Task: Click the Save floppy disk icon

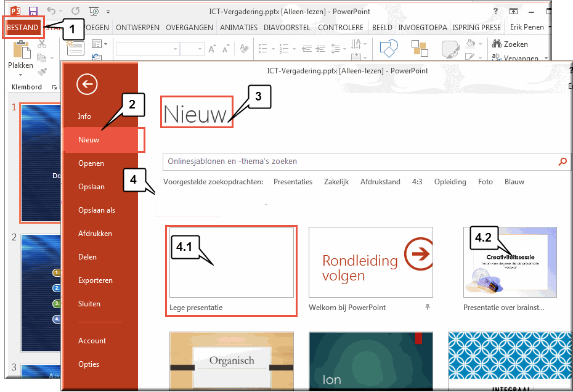Action: pyautogui.click(x=33, y=11)
